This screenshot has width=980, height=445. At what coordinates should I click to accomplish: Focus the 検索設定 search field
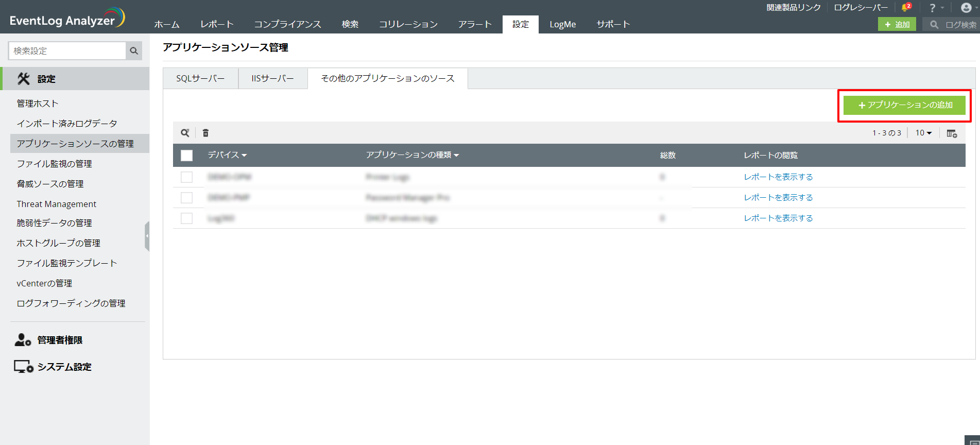coord(67,51)
